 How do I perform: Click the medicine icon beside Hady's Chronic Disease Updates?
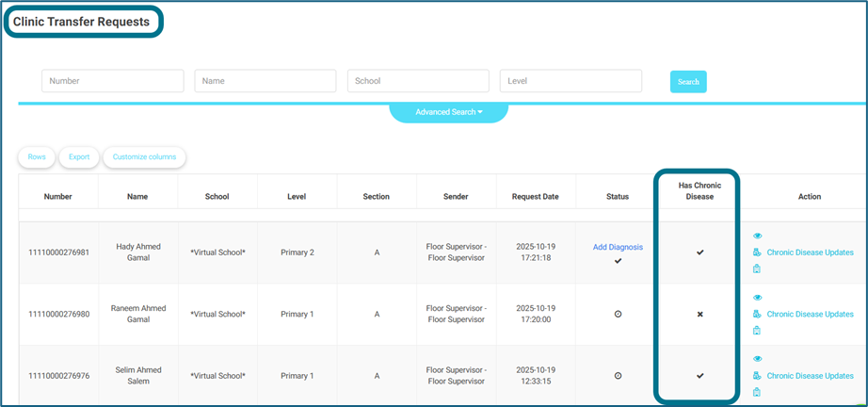pyautogui.click(x=757, y=252)
